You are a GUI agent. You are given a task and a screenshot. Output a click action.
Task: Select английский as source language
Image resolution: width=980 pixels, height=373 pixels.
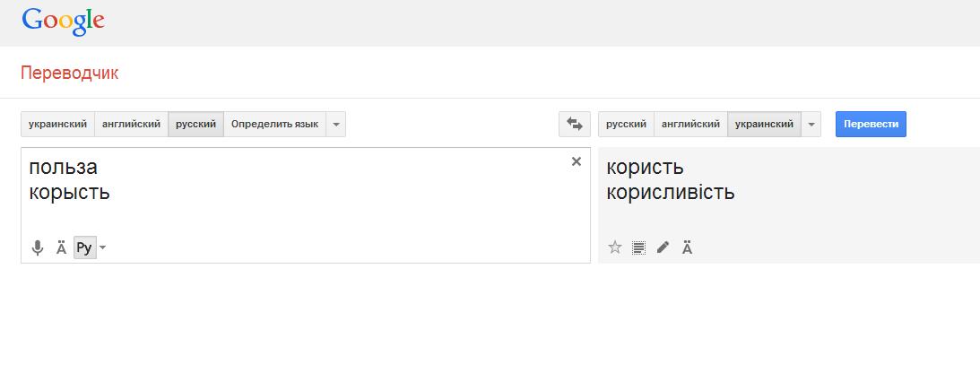click(131, 124)
